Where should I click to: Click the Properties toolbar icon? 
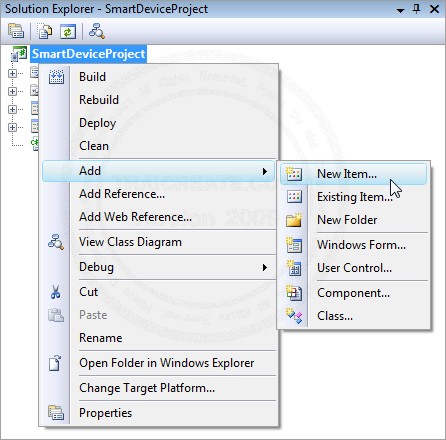(16, 31)
